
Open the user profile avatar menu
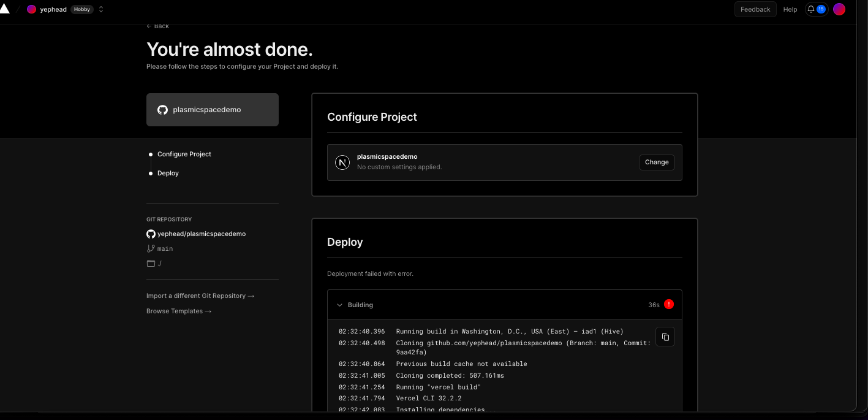[839, 9]
